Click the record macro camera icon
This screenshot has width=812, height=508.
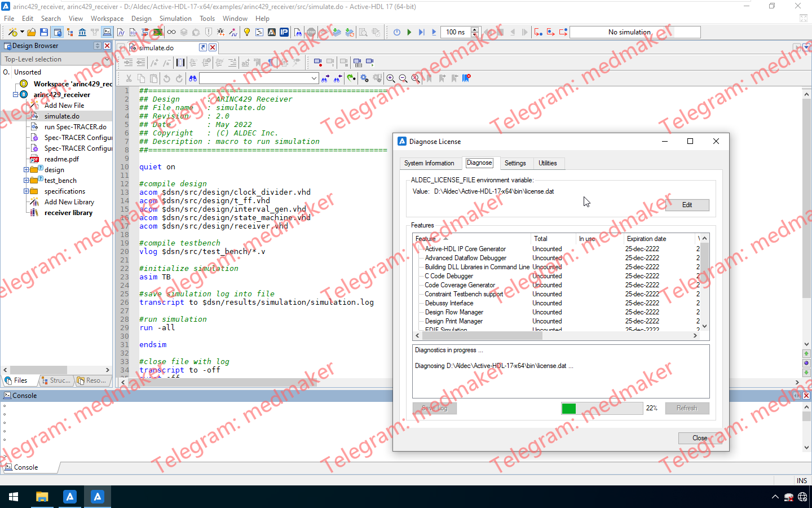[x=318, y=63]
